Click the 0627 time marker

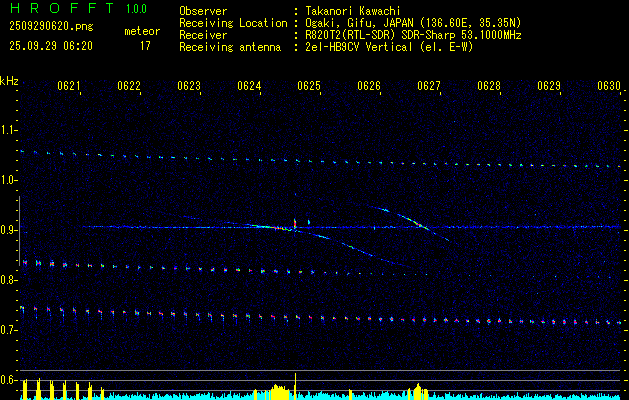[429, 85]
